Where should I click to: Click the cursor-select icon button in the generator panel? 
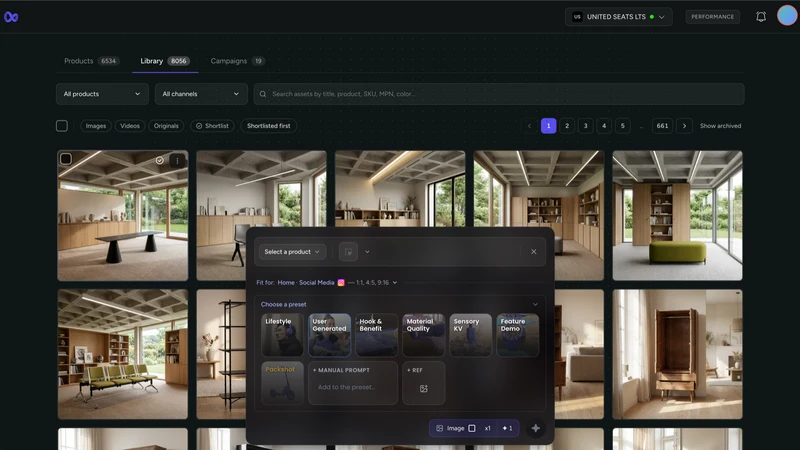coord(348,252)
